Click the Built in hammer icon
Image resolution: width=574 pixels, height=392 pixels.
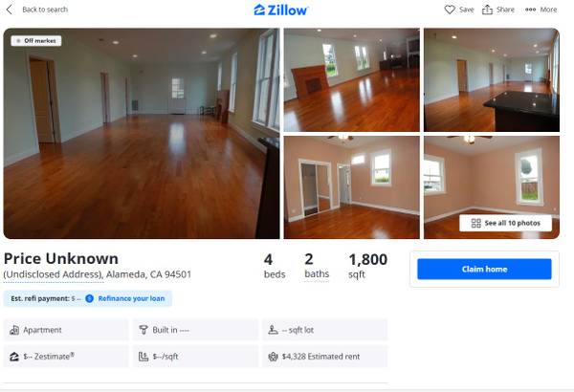(x=143, y=330)
